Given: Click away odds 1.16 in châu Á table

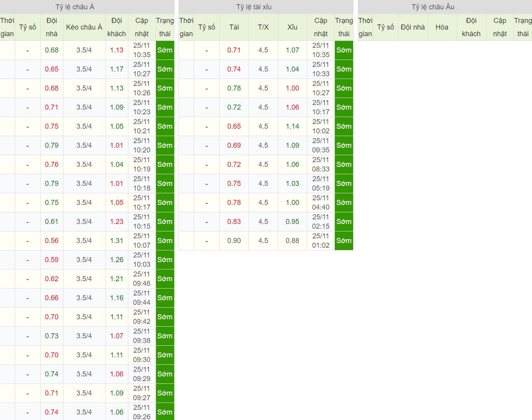Looking at the screenshot, I should (117, 298).
